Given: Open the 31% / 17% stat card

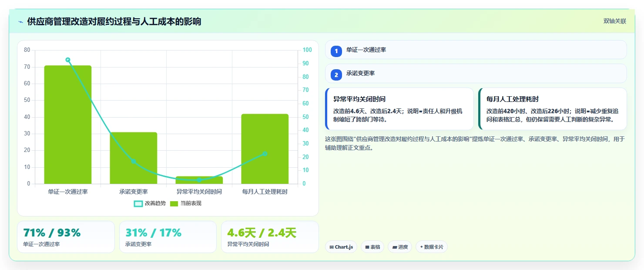Looking at the screenshot, I should pos(168,237).
